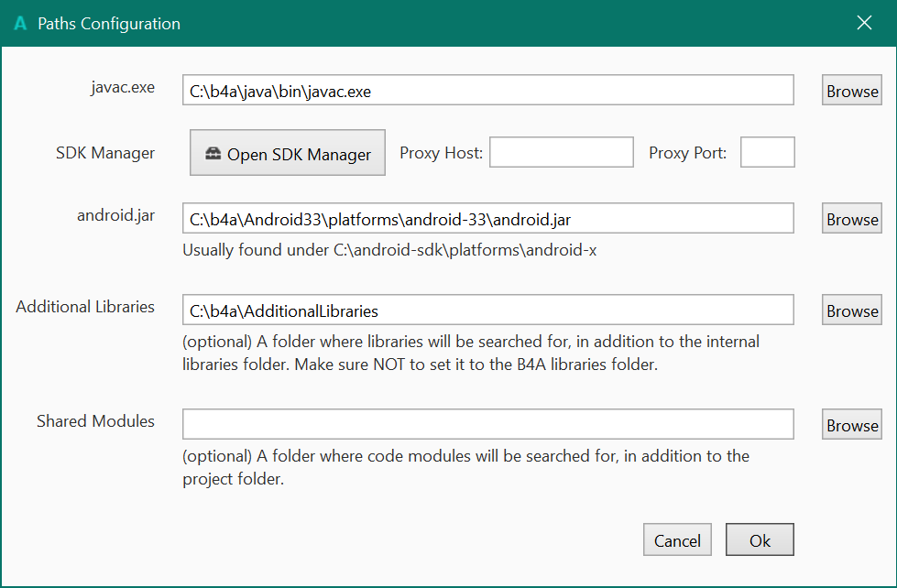Focus the android.jar path field
897x588 pixels.
(487, 219)
